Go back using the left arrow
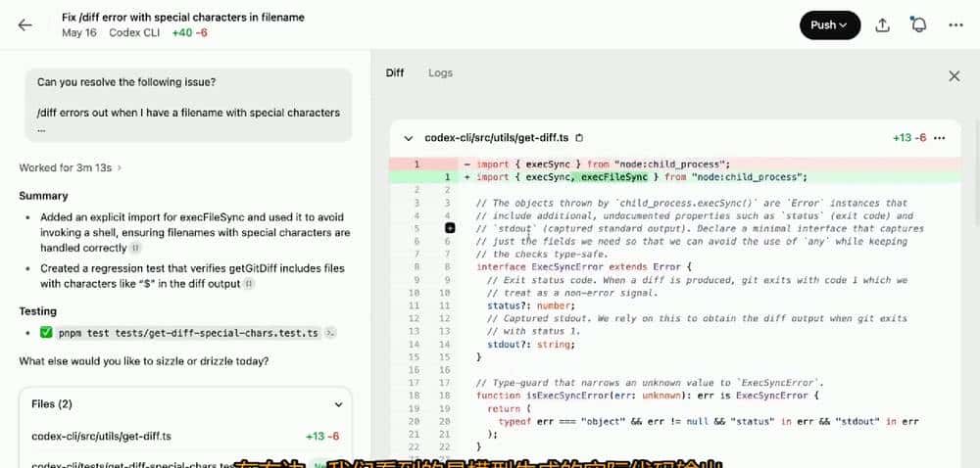The image size is (980, 468). click(x=25, y=25)
